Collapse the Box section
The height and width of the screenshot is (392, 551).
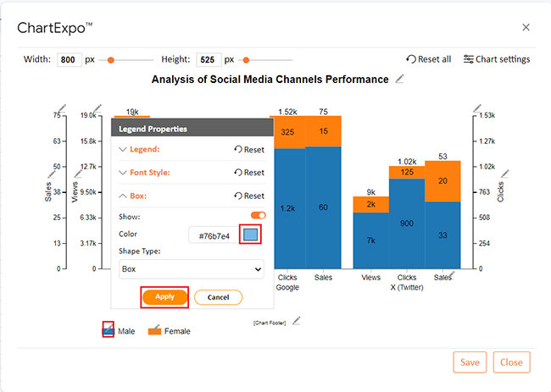click(x=133, y=196)
